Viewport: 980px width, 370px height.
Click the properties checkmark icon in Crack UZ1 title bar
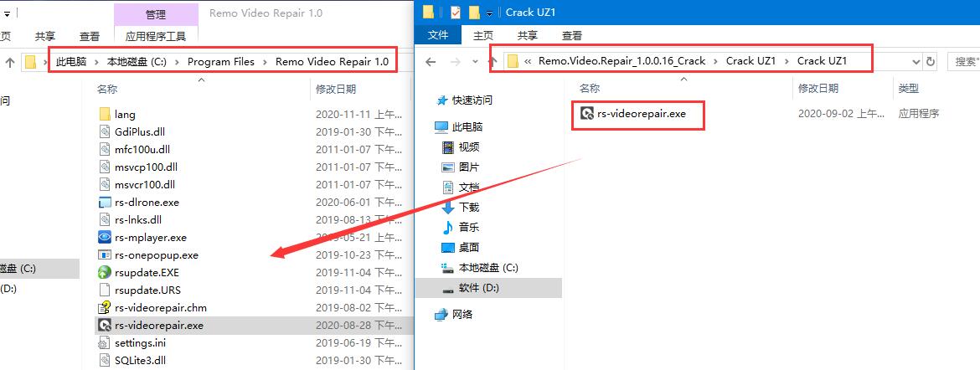pyautogui.click(x=455, y=13)
